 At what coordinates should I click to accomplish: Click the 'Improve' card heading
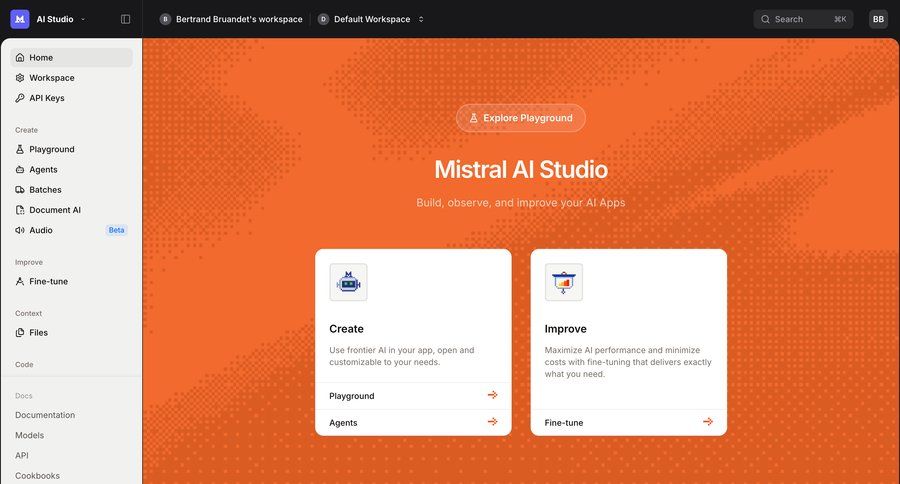[565, 329]
